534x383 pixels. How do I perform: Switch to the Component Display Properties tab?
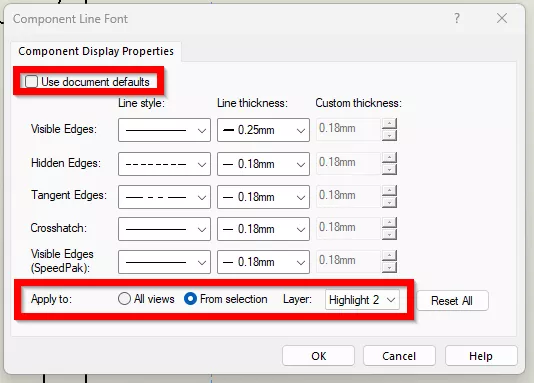point(96,51)
